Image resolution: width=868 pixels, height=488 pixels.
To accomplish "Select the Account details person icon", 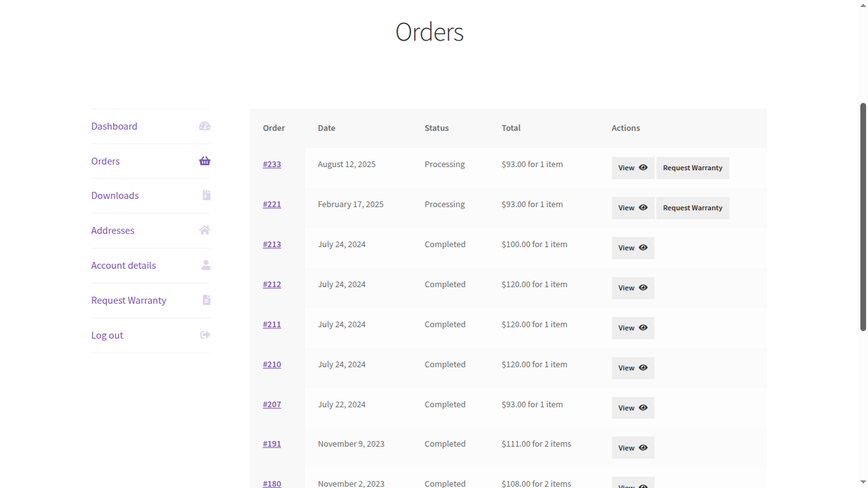I will [x=205, y=265].
